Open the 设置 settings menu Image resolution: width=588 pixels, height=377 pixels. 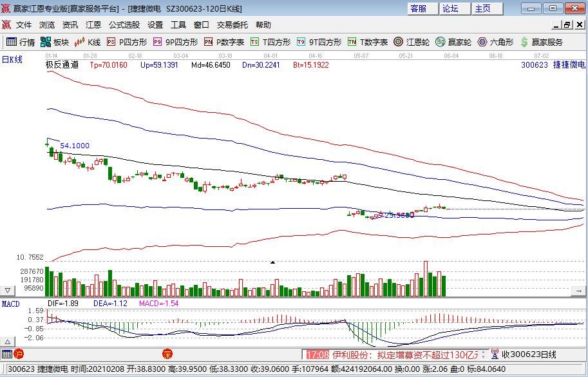[155, 25]
